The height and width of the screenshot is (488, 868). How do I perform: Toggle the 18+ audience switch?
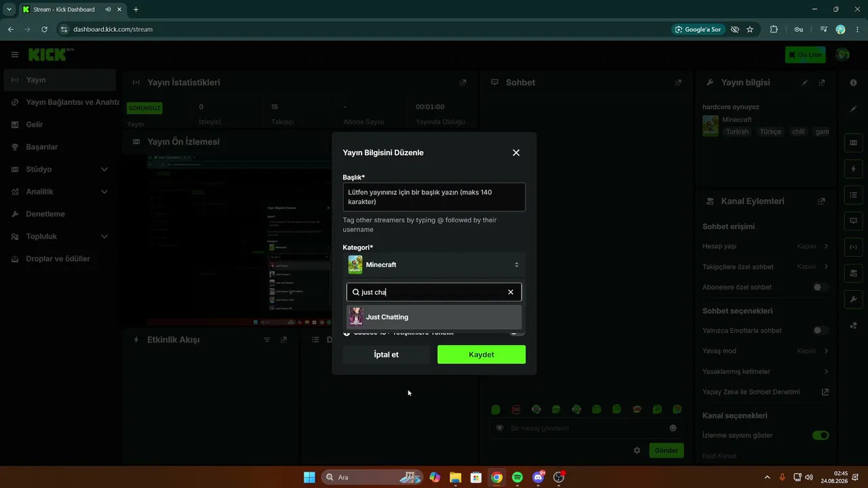(x=517, y=333)
